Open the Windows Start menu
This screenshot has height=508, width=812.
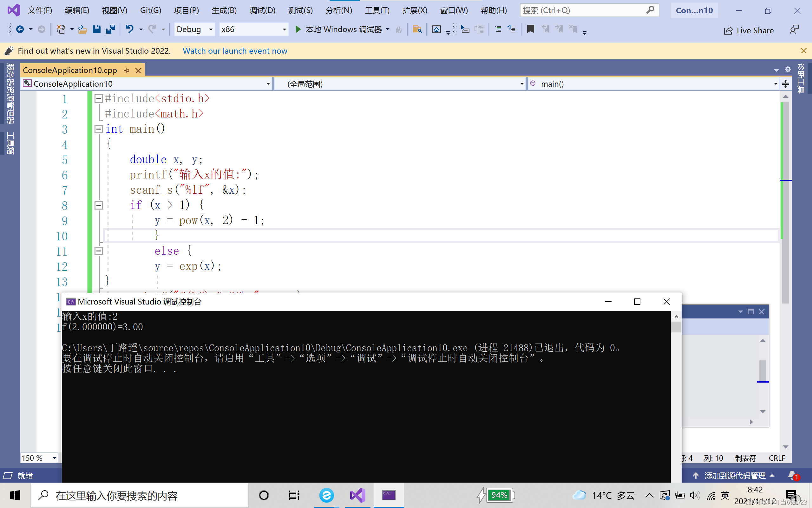15,495
